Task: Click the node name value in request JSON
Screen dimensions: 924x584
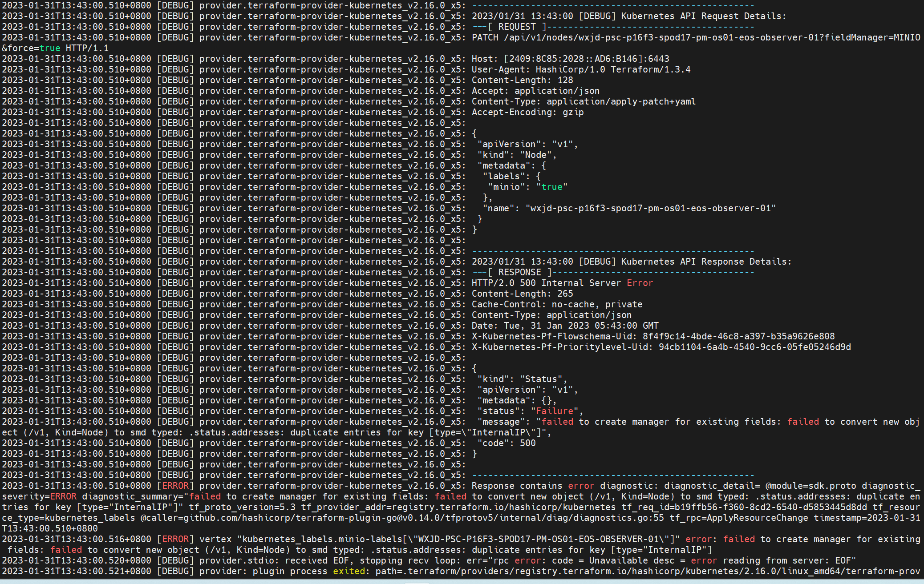Action: pos(650,208)
